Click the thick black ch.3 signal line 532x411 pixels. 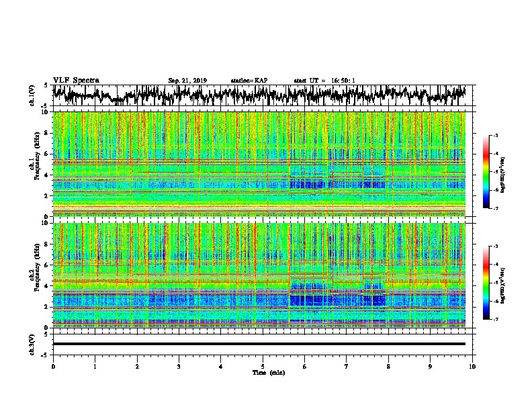(259, 344)
